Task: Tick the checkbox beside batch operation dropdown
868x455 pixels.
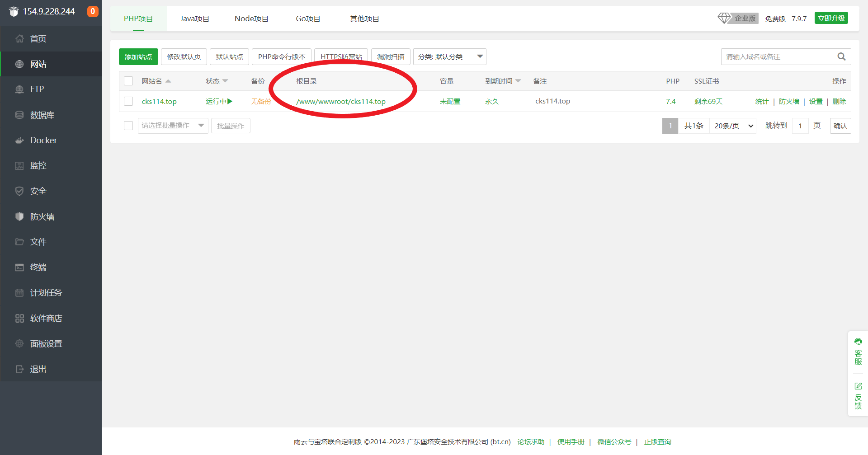Action: (x=128, y=126)
